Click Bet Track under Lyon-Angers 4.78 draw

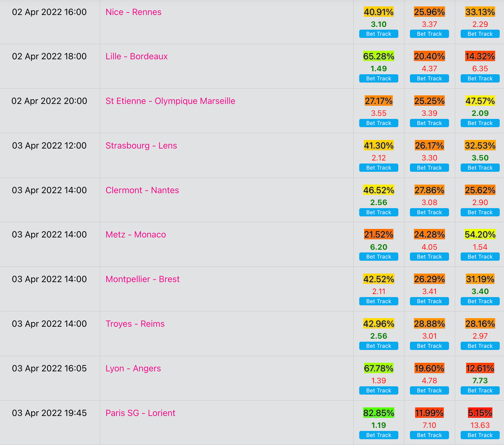point(429,391)
